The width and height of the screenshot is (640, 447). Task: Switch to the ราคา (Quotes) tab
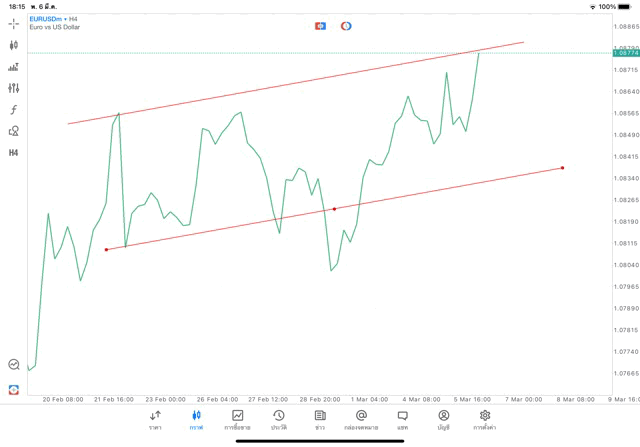pyautogui.click(x=155, y=419)
